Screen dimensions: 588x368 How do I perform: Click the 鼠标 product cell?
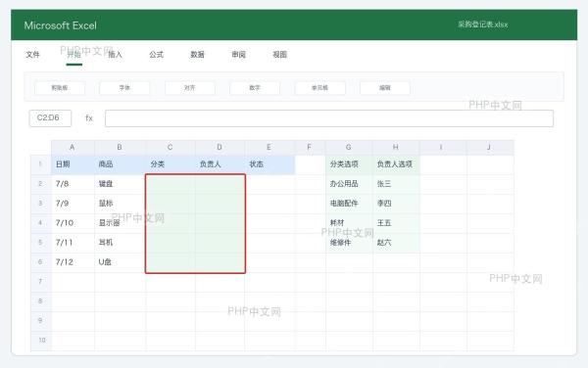120,204
